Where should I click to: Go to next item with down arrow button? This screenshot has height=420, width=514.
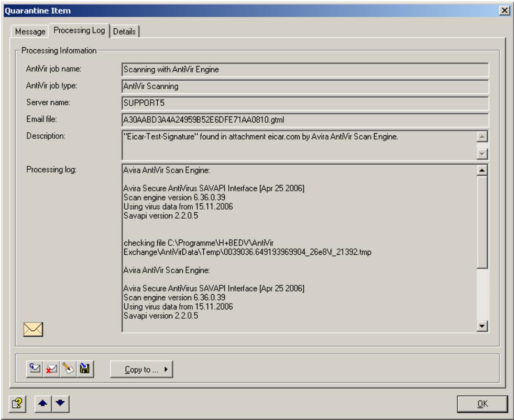click(x=60, y=404)
